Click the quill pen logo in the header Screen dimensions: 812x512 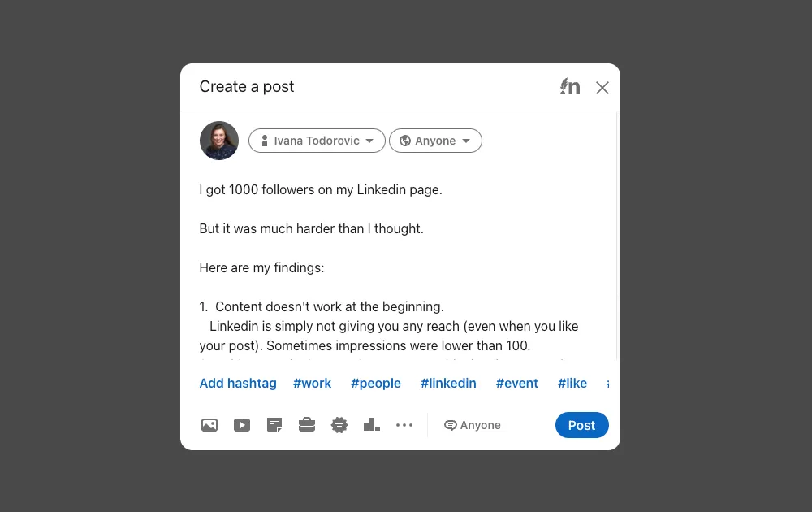coord(570,86)
